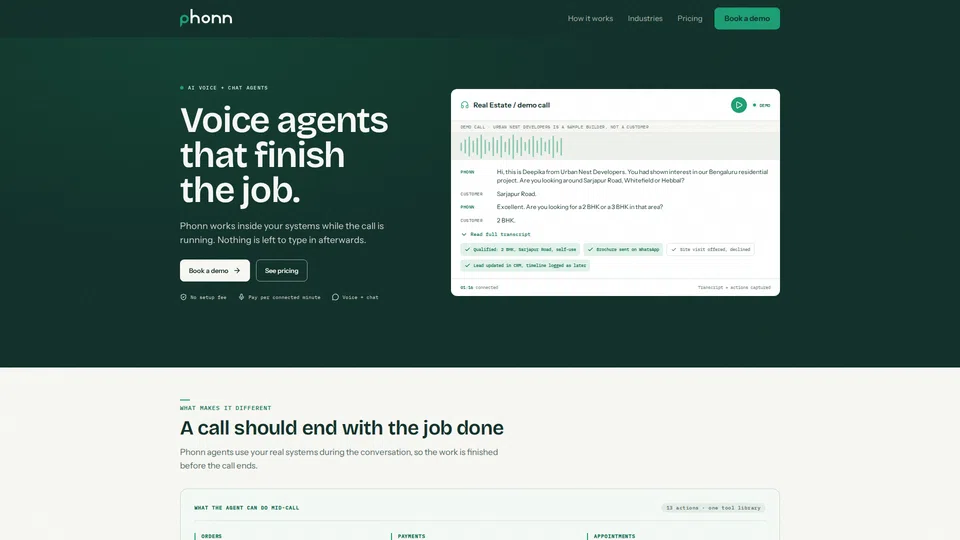Image resolution: width=960 pixels, height=540 pixels.
Task: Click the demo call audio waveform
Action: [511, 146]
